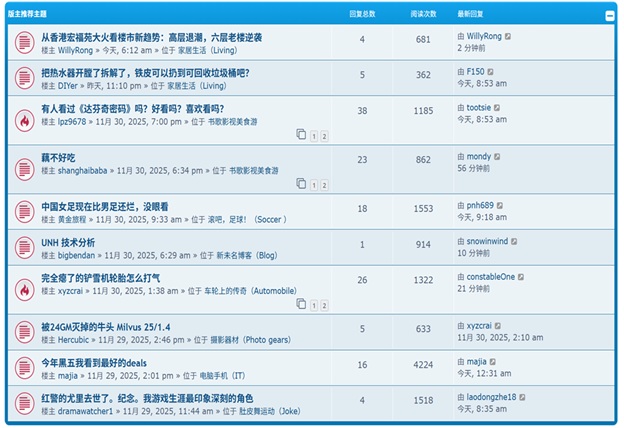Jump to latest post by pnh689 icon

(x=500, y=206)
